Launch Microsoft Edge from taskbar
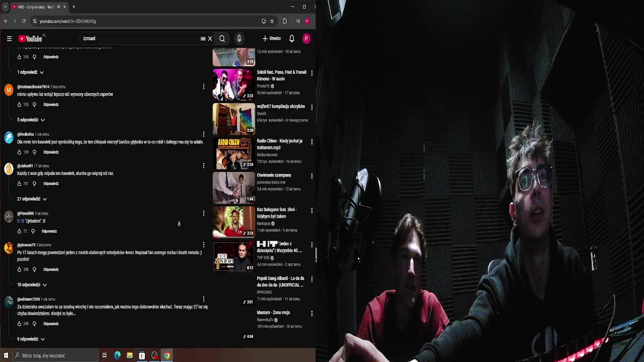The image size is (644, 362). point(117,355)
